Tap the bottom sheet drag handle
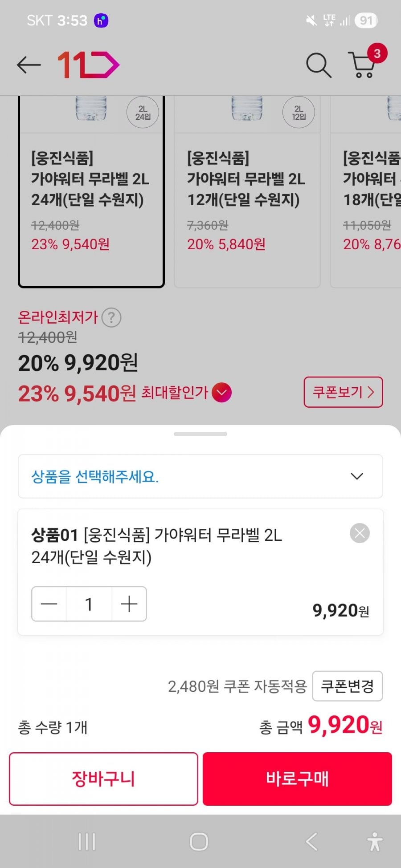Image resolution: width=401 pixels, height=868 pixels. coord(200,434)
